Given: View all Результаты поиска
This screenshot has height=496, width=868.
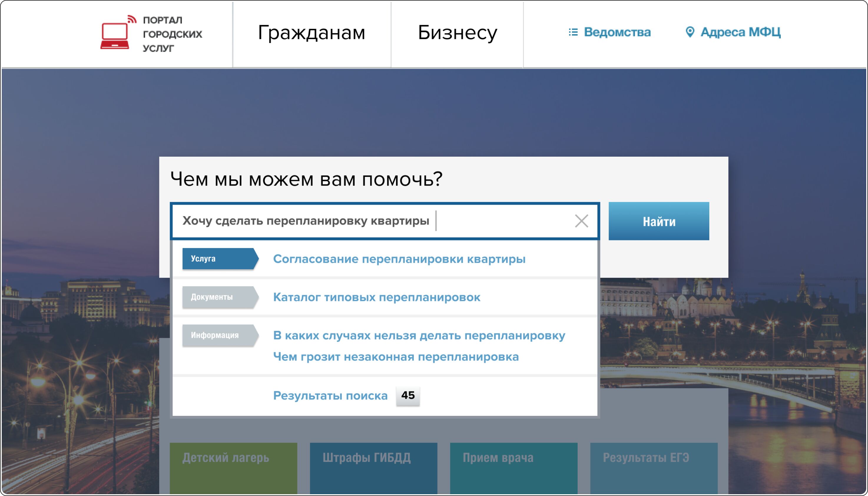Looking at the screenshot, I should [330, 396].
